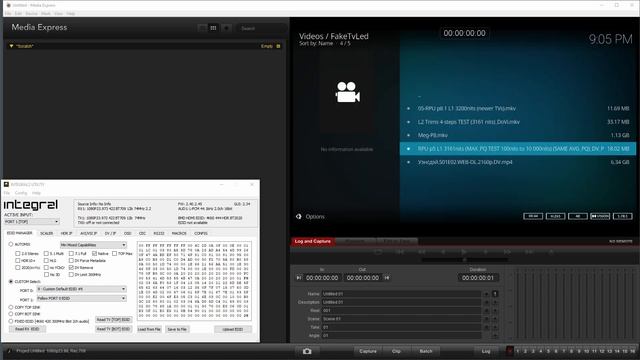Image resolution: width=640 pixels, height=360 pixels.
Task: Check the TOP Max checkbox
Action: (x=114, y=253)
